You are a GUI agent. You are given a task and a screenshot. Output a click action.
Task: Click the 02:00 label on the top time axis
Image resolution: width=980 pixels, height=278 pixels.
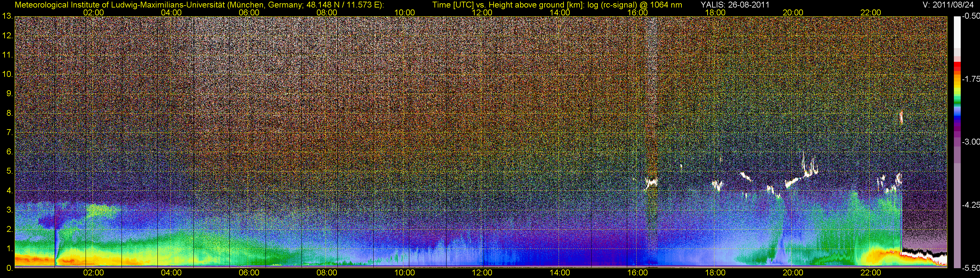[93, 12]
